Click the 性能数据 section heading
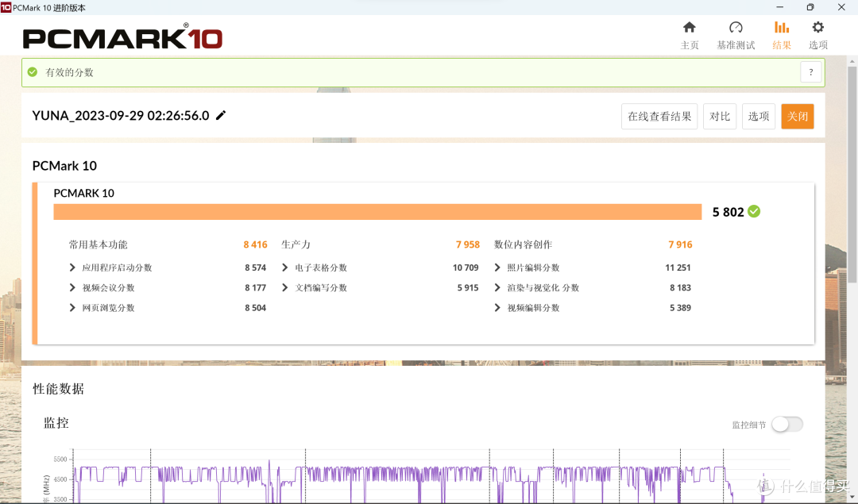Screen dimensions: 858x504 point(59,389)
